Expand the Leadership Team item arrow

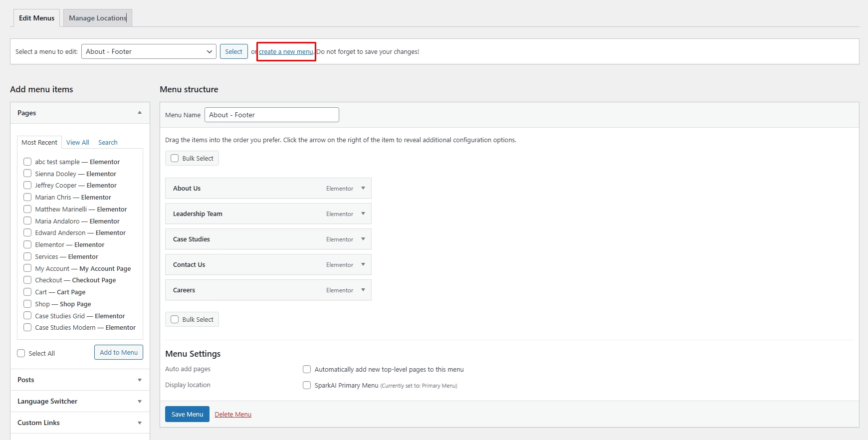click(363, 214)
